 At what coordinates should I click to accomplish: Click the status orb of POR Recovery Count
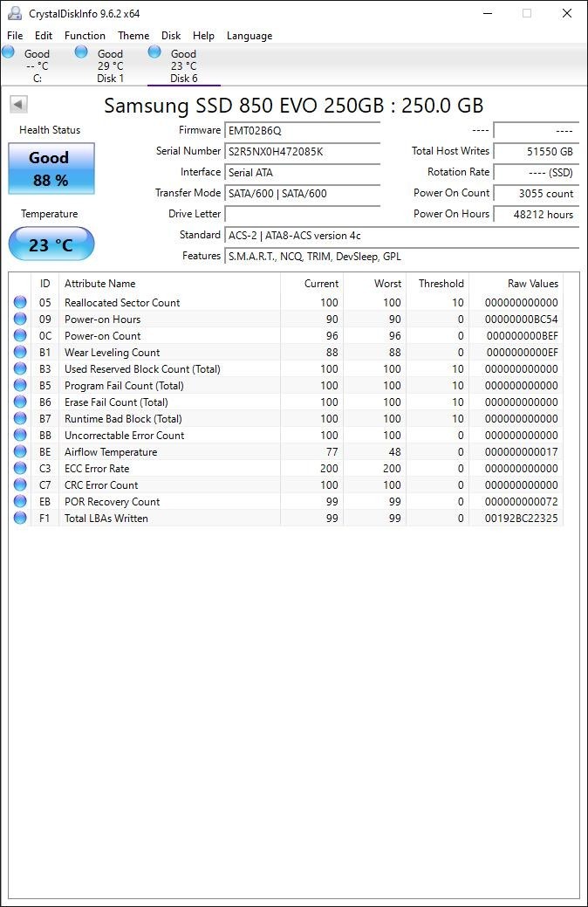pos(20,501)
